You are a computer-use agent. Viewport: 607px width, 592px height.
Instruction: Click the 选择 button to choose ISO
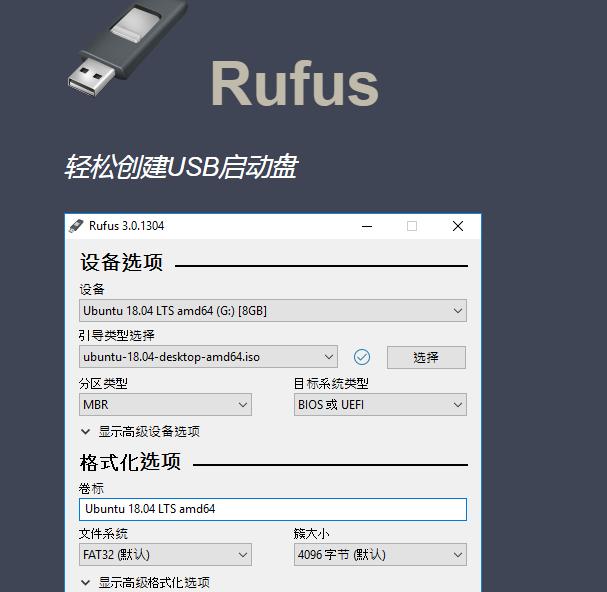coord(426,357)
